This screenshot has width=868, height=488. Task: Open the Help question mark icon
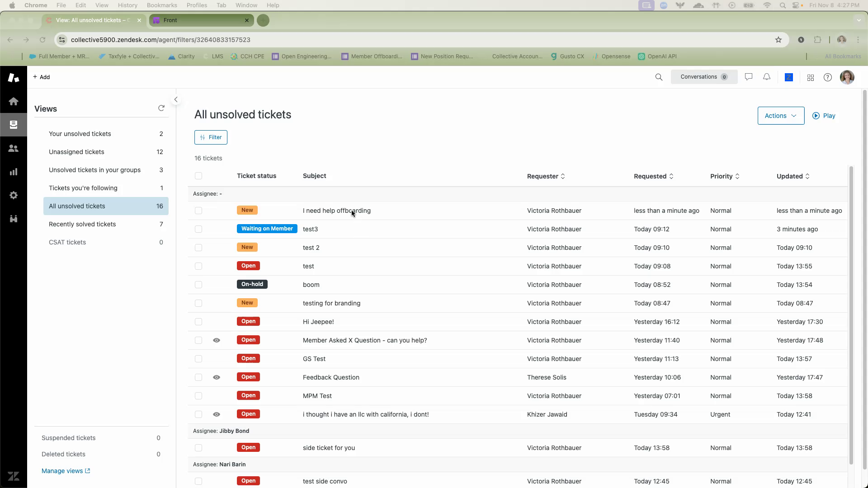coord(828,77)
